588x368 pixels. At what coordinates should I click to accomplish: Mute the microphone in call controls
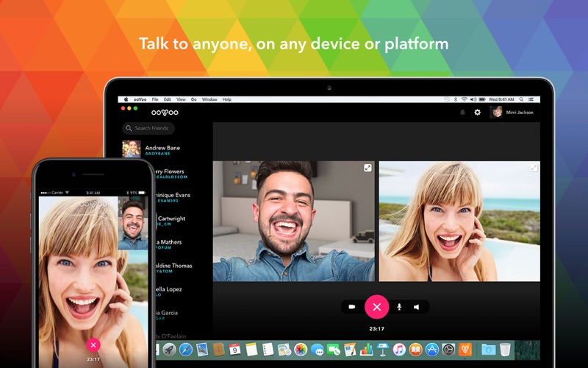[x=399, y=307]
